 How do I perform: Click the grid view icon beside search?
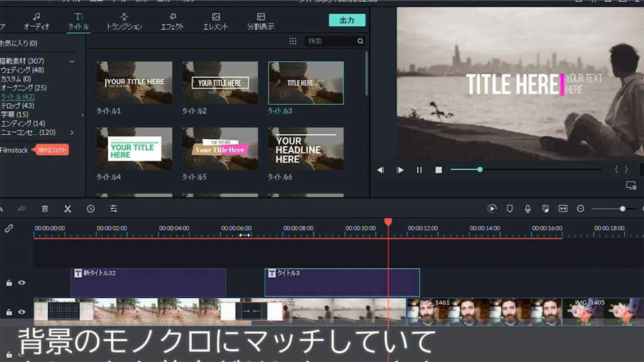292,41
